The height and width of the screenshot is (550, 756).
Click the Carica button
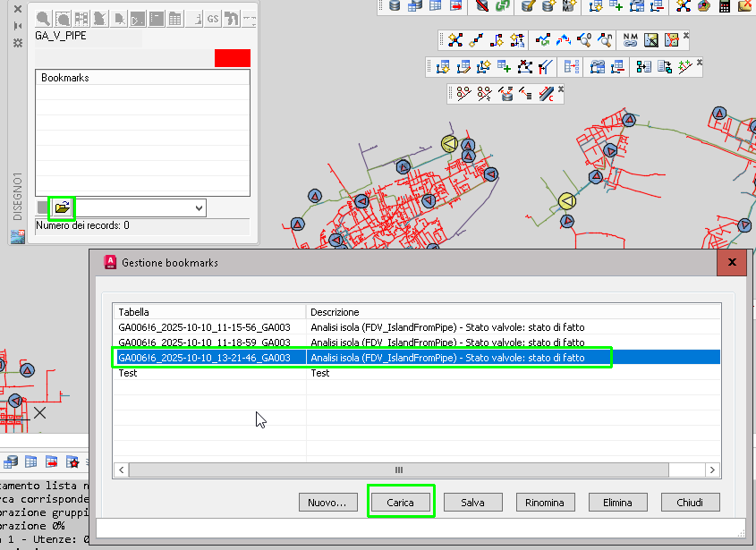pos(400,503)
